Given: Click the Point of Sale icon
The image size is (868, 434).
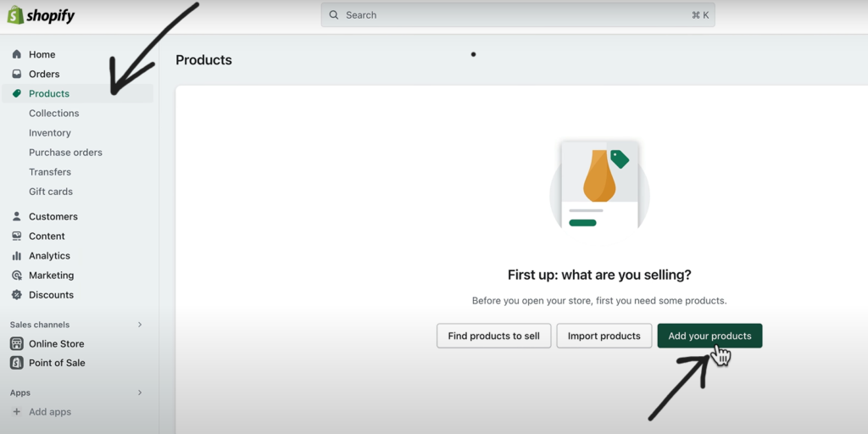Looking at the screenshot, I should 17,363.
